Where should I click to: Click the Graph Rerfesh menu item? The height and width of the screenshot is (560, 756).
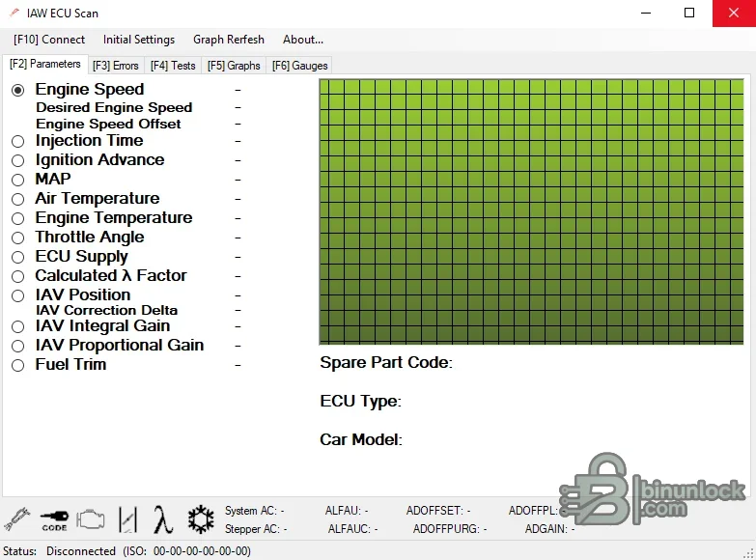click(229, 40)
